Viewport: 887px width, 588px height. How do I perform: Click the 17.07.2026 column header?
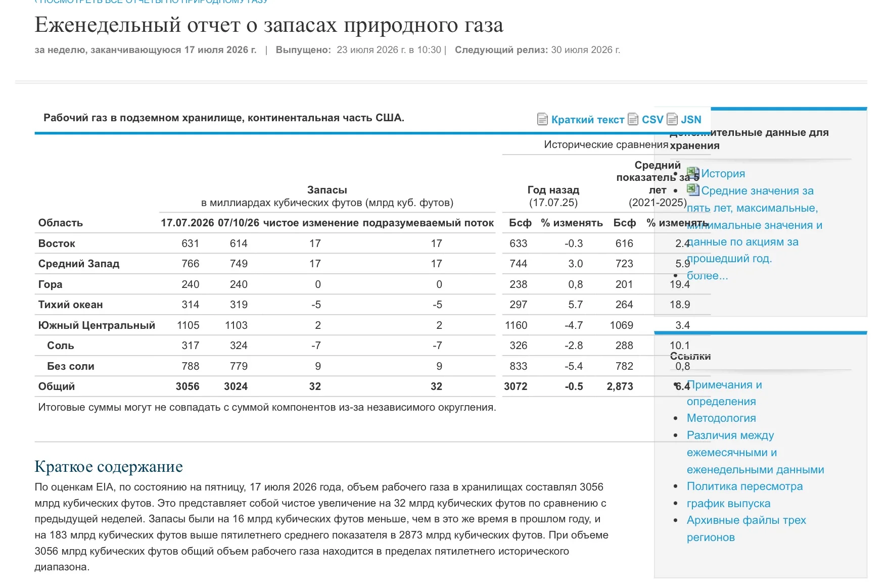188,223
